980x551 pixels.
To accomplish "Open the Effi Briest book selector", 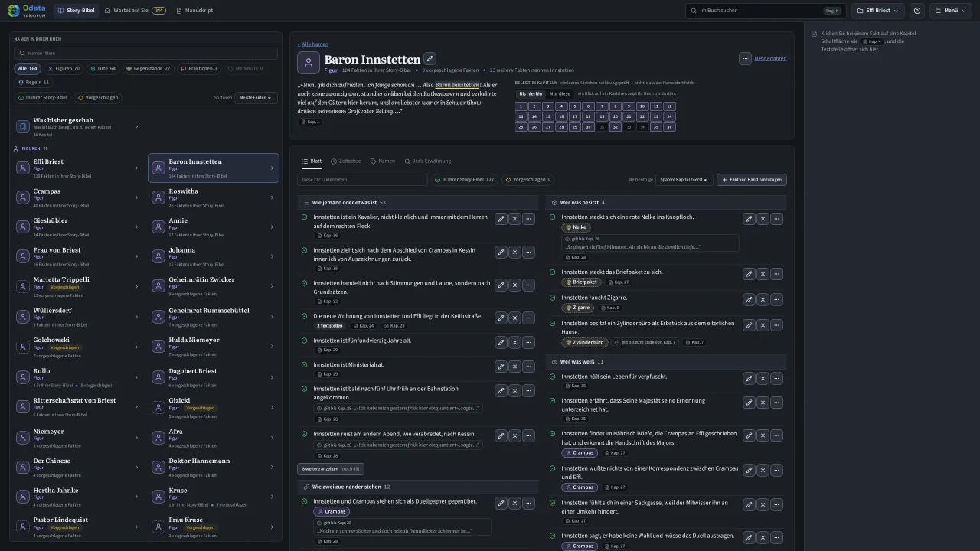I will [879, 11].
